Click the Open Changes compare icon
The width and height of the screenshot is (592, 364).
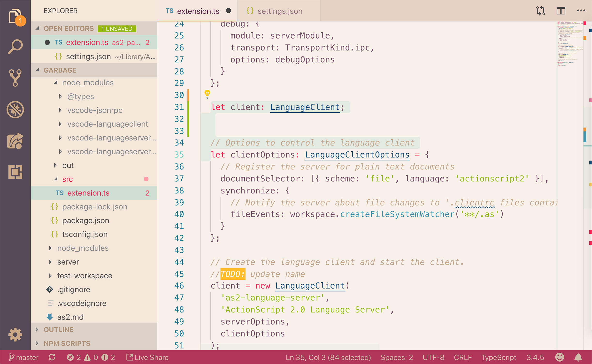click(x=540, y=11)
